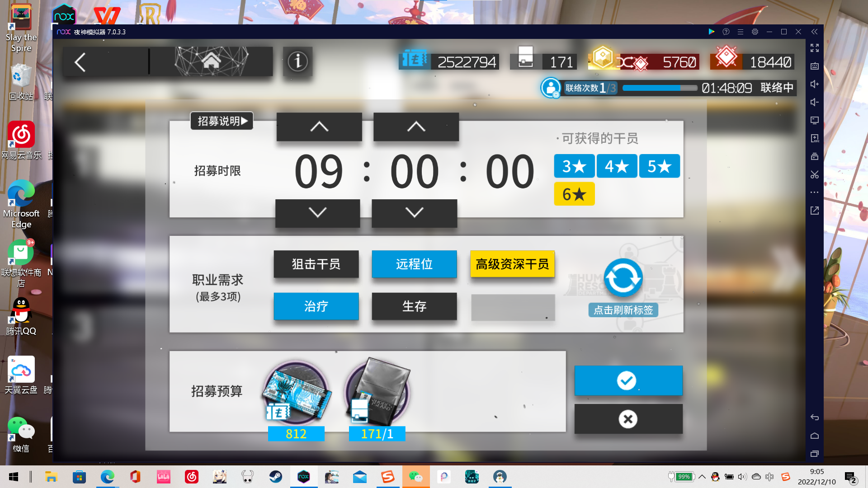Cancel recruitment with X button
The image size is (868, 488).
628,419
